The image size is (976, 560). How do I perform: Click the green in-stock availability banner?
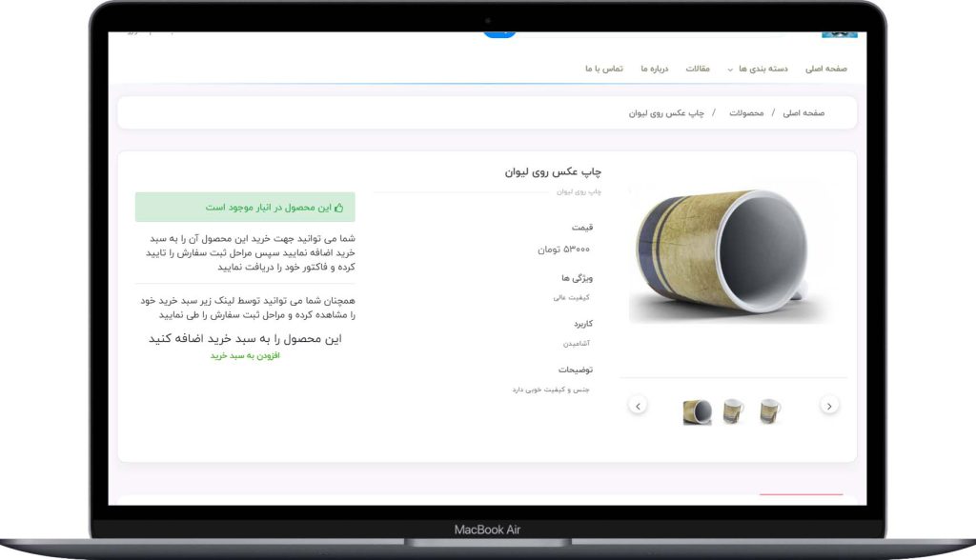(x=245, y=208)
